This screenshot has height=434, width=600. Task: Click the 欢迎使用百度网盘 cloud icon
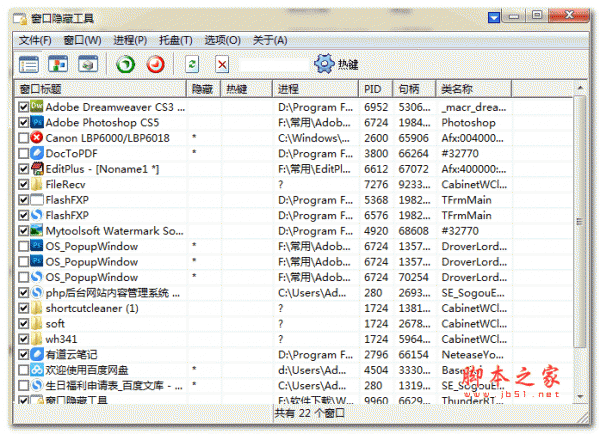(37, 370)
